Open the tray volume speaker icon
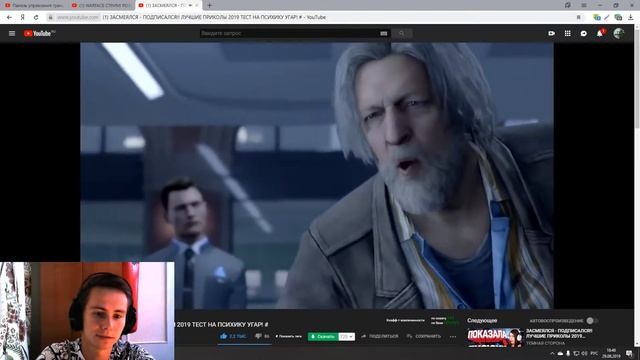The height and width of the screenshot is (360, 640). (x=584, y=353)
